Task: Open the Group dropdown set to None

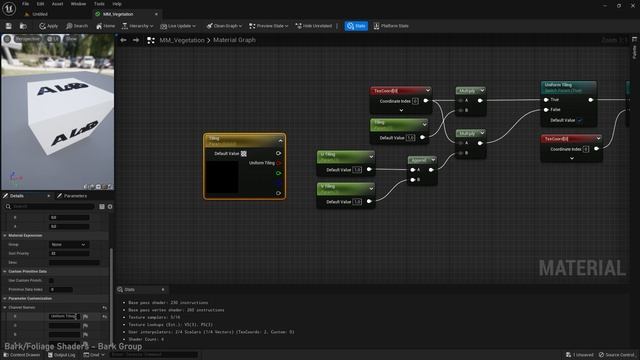Action: pos(69,244)
